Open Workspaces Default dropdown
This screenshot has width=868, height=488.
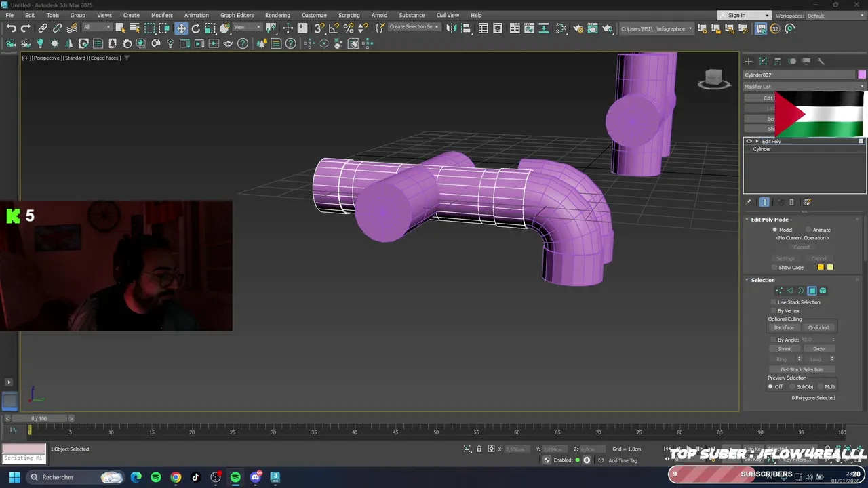click(x=834, y=16)
